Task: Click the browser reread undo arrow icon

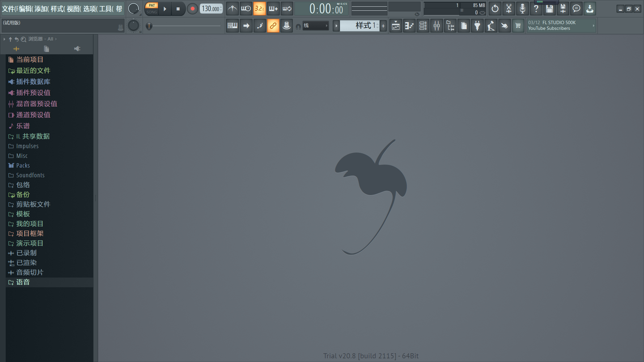Action: pos(17,39)
